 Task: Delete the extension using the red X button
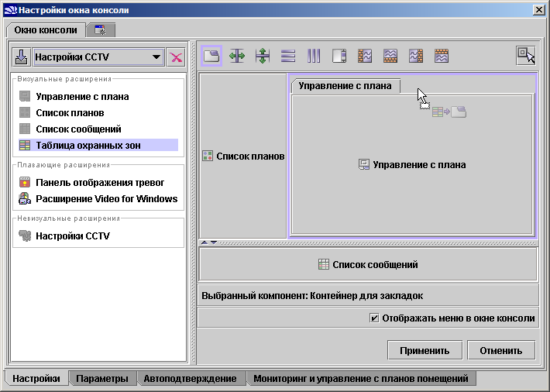tap(176, 57)
